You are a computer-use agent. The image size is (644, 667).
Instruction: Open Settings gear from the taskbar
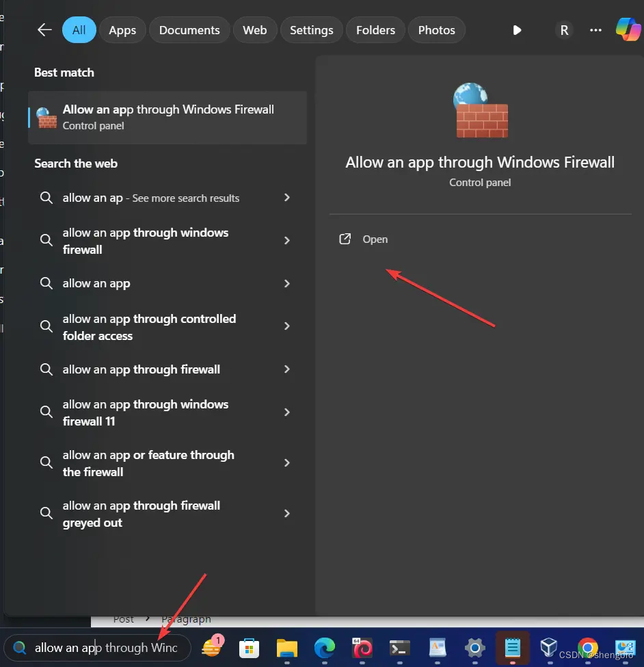(475, 649)
